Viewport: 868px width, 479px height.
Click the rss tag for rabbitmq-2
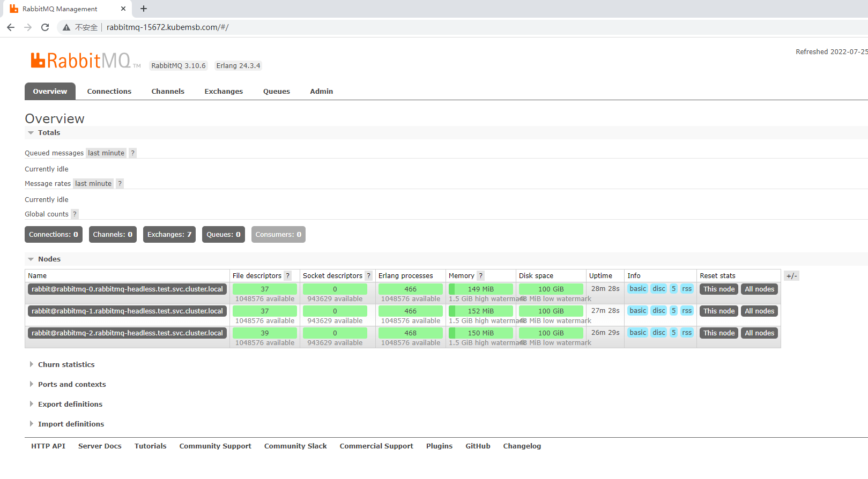[687, 333]
